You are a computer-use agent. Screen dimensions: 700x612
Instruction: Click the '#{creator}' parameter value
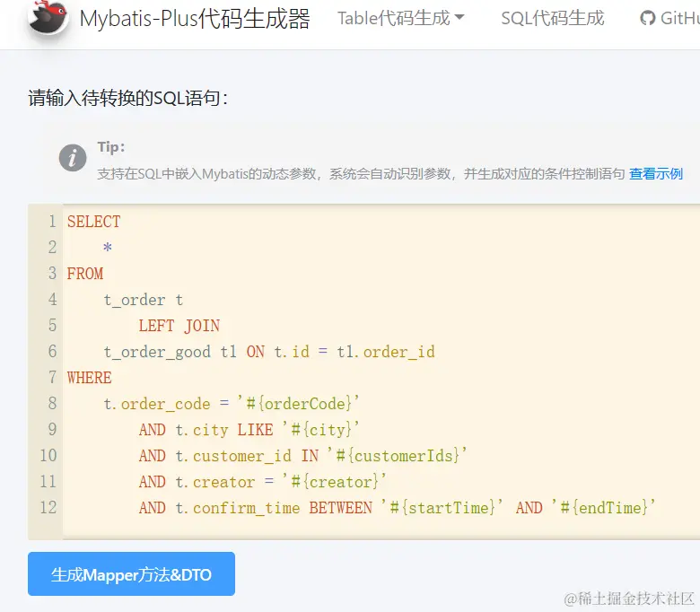click(334, 481)
